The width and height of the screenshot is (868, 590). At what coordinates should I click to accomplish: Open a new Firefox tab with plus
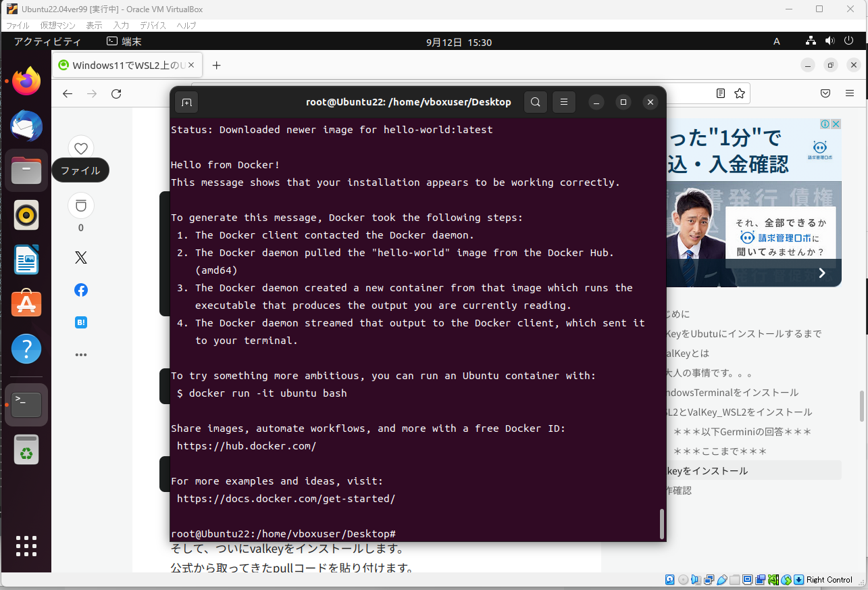click(216, 66)
